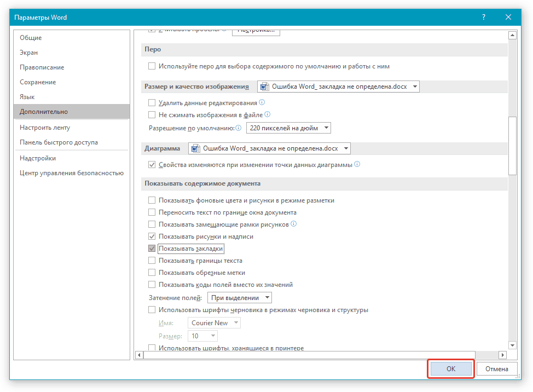The image size is (533, 392).
Task: Click the 'Отмена' button
Action: (x=497, y=369)
